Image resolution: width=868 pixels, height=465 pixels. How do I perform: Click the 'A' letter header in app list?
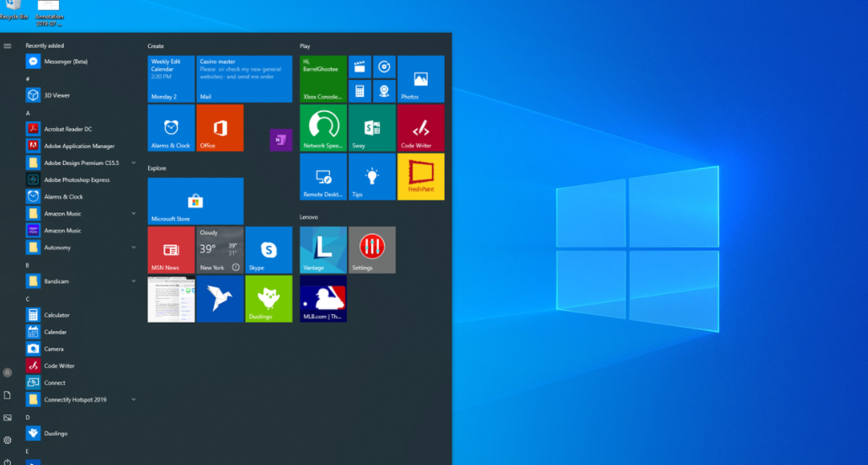pos(28,112)
